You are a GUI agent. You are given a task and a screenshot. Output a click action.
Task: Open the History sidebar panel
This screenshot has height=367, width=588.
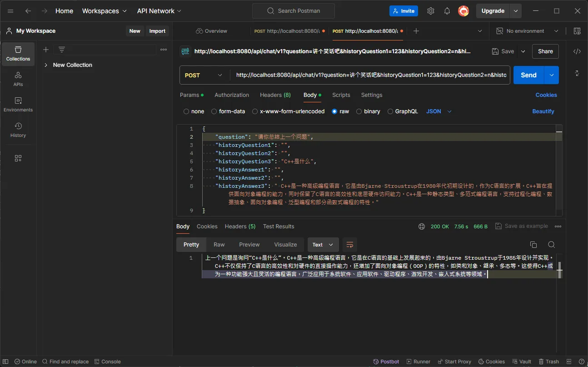coord(18,130)
